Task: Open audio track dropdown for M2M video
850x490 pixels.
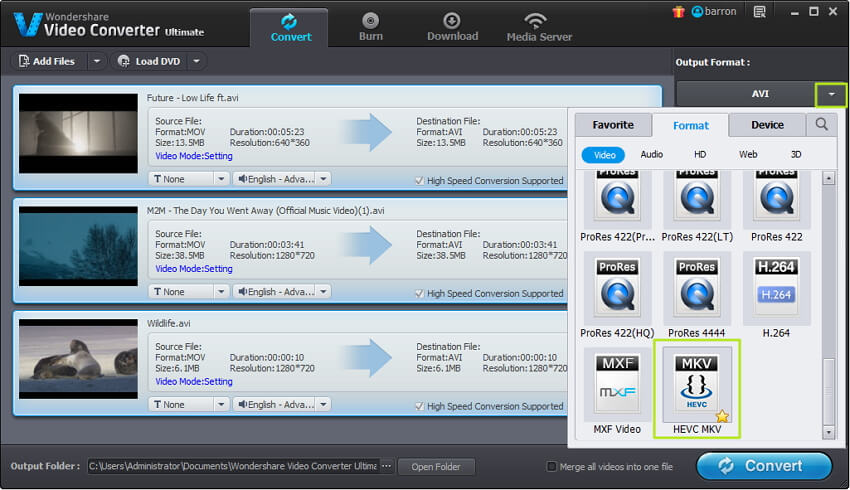Action: (x=323, y=292)
